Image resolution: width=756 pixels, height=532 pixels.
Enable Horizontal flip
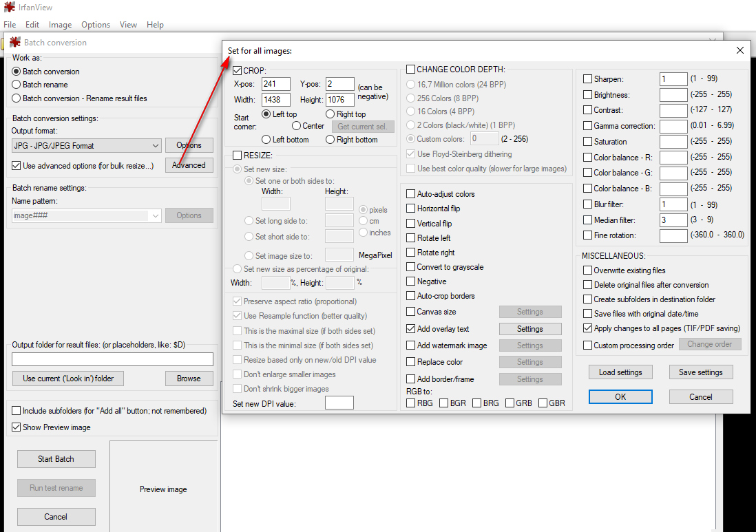coord(411,208)
